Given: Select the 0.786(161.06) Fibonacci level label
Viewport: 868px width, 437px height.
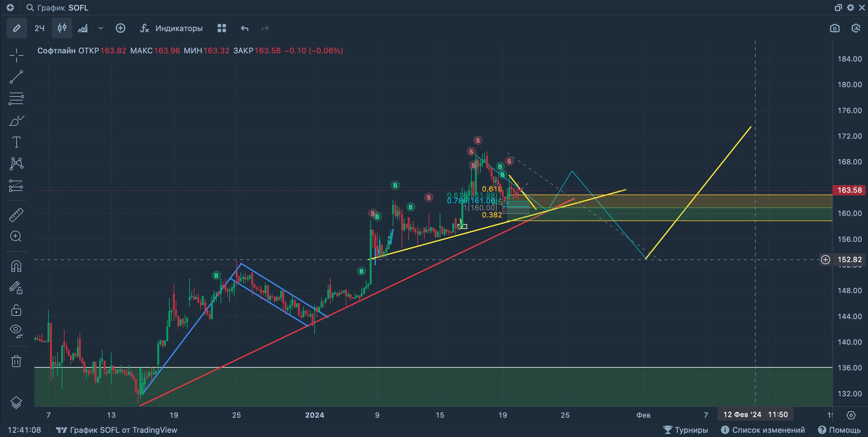Looking at the screenshot, I should [x=472, y=201].
